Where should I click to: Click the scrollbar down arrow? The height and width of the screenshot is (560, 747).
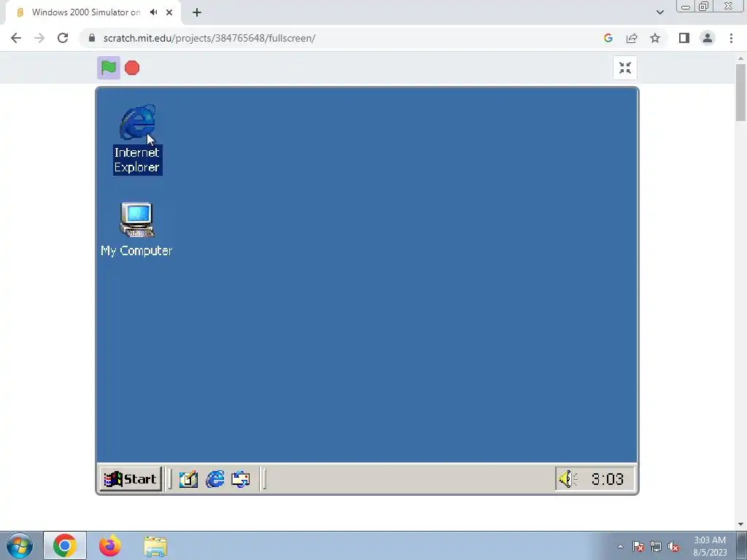pos(741,524)
